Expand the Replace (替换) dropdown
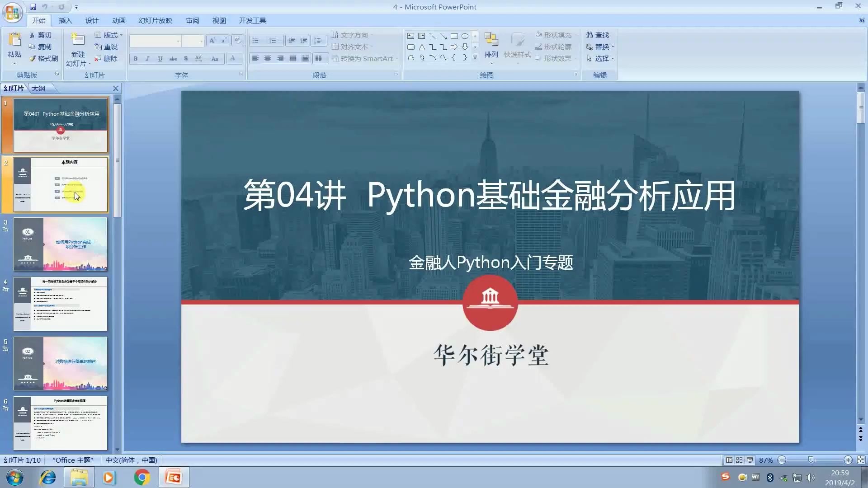This screenshot has height=488, width=868. pyautogui.click(x=613, y=47)
